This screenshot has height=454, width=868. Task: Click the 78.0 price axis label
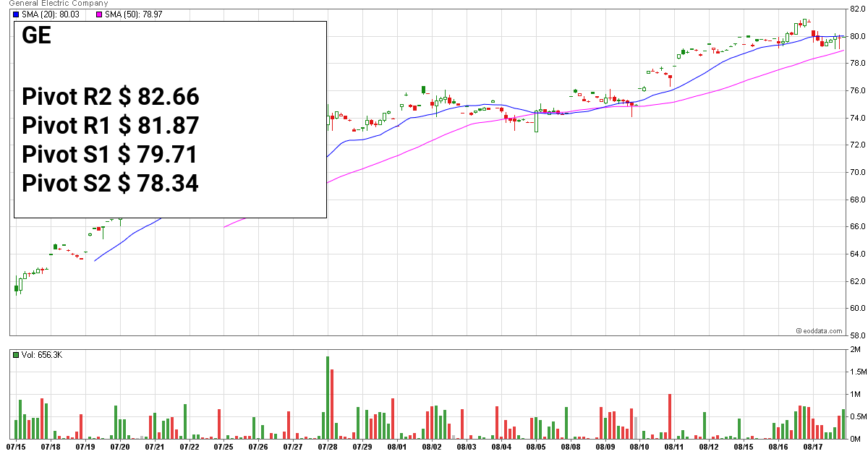pyautogui.click(x=857, y=64)
